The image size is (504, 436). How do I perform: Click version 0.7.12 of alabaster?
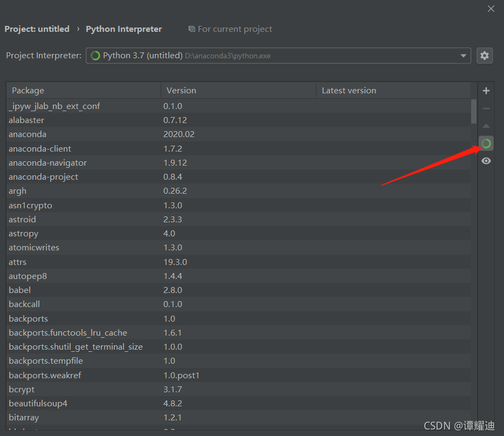click(175, 120)
